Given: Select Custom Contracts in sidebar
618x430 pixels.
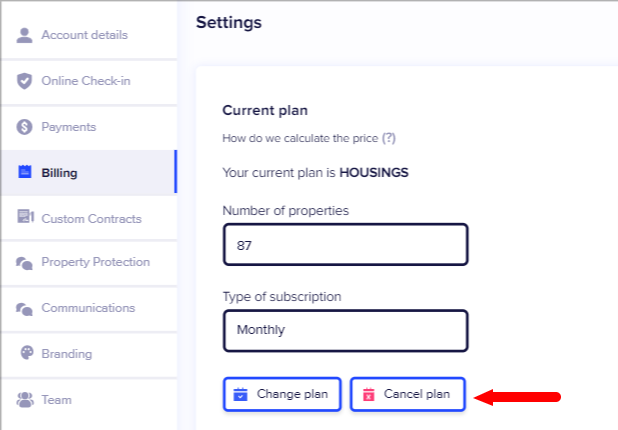Looking at the screenshot, I should (91, 218).
